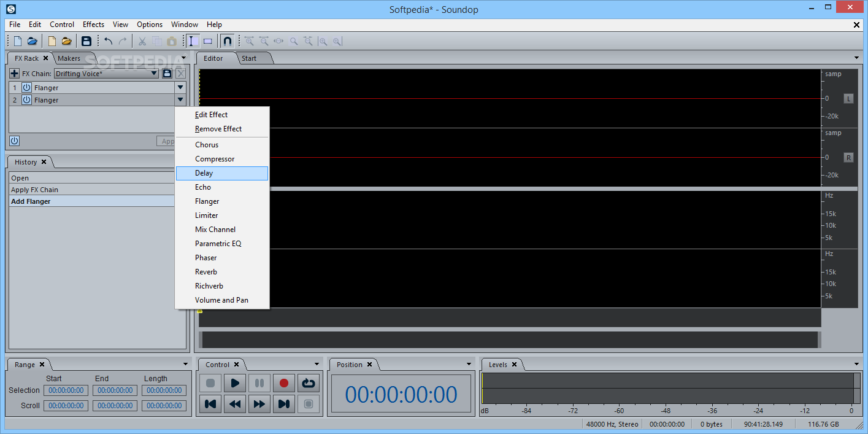Toggle the L channel button
868x434 pixels.
848,98
